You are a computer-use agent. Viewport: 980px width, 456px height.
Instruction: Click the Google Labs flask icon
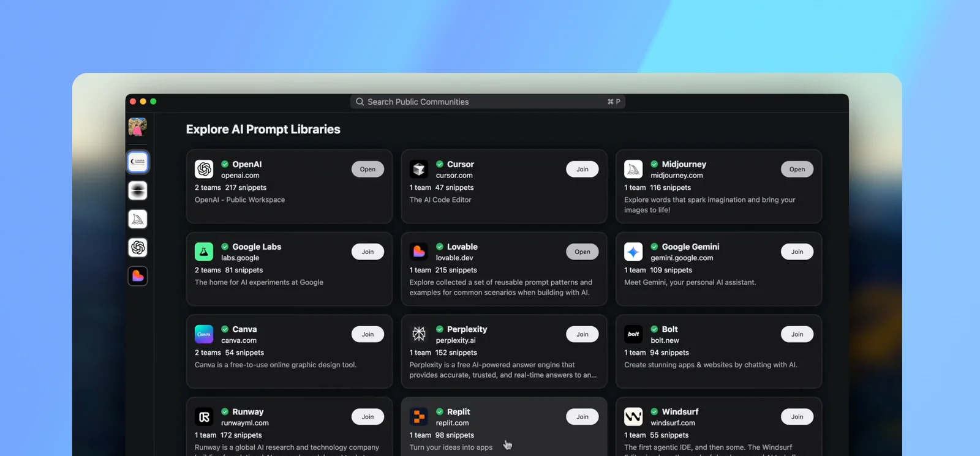(x=204, y=252)
